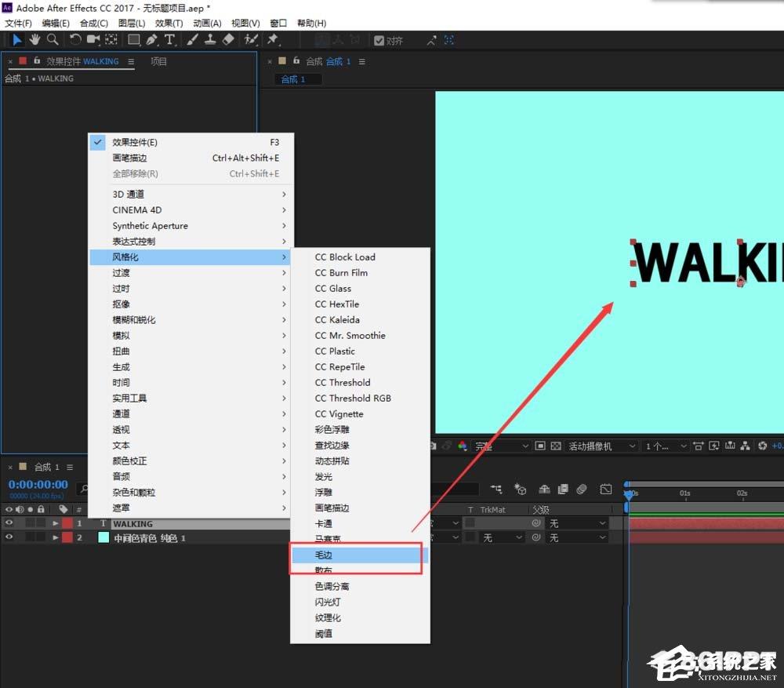The width and height of the screenshot is (784, 688).
Task: Select the Hand tool
Action: (x=34, y=39)
